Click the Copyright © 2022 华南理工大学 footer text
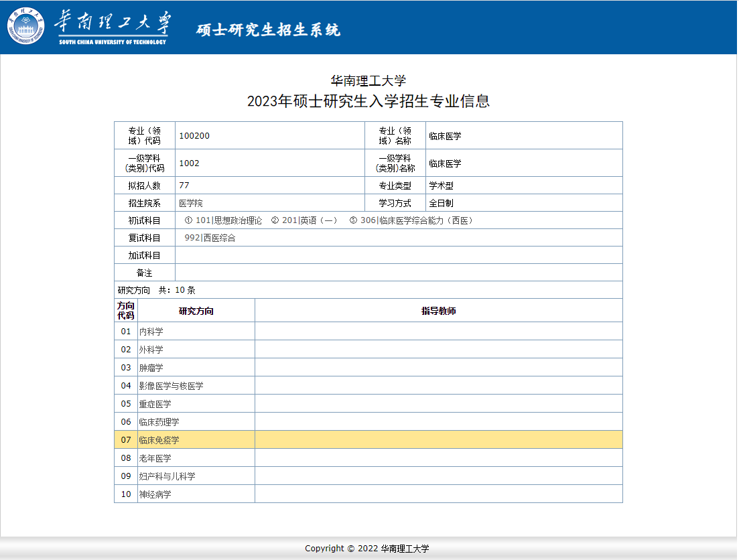 [x=367, y=548]
